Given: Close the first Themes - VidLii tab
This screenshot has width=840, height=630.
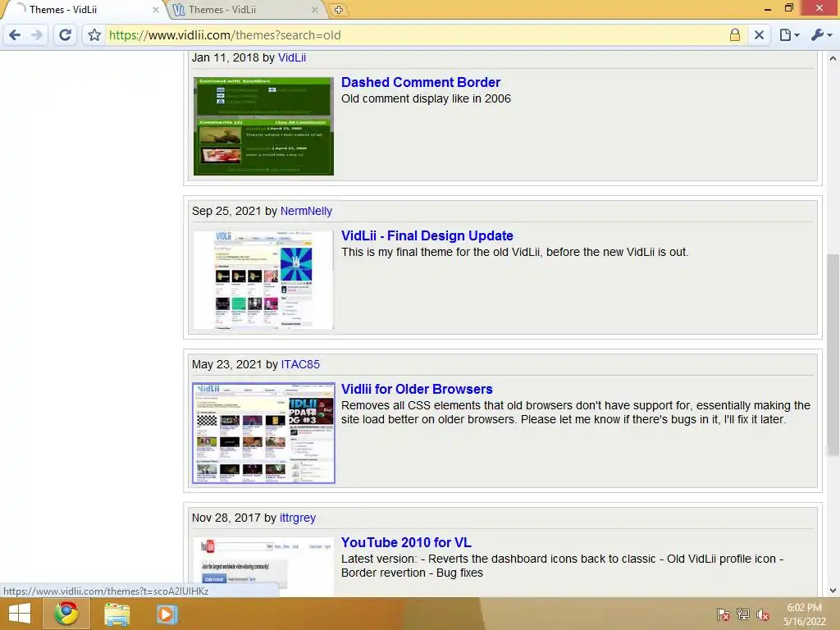Looking at the screenshot, I should click(x=155, y=10).
